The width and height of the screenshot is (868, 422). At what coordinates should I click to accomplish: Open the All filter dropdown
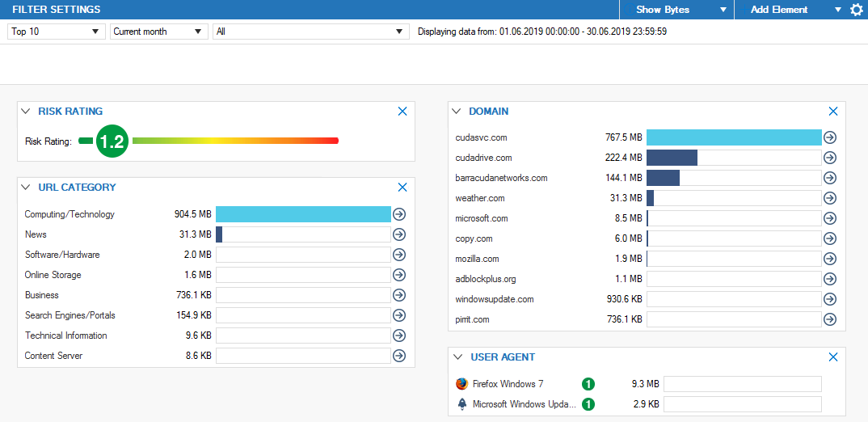click(311, 32)
